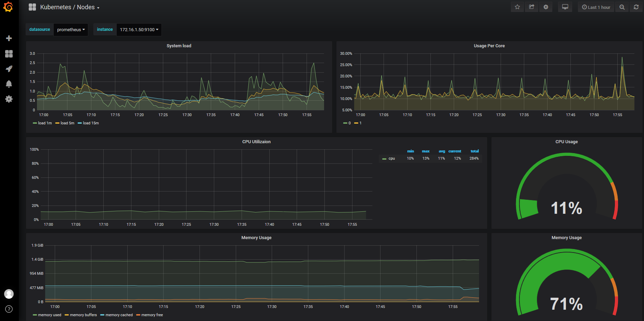Screen dimensions: 644x321
Task: Sort CPU legend by min column
Action: pyautogui.click(x=410, y=151)
